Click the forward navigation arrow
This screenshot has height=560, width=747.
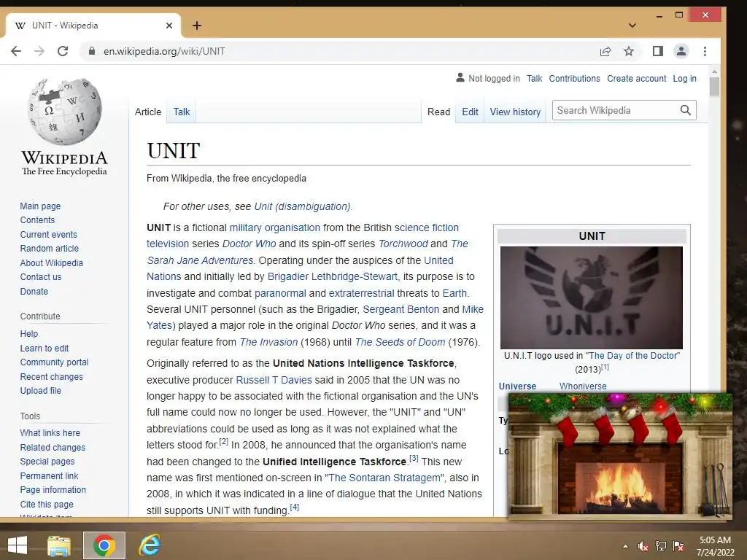pos(39,52)
